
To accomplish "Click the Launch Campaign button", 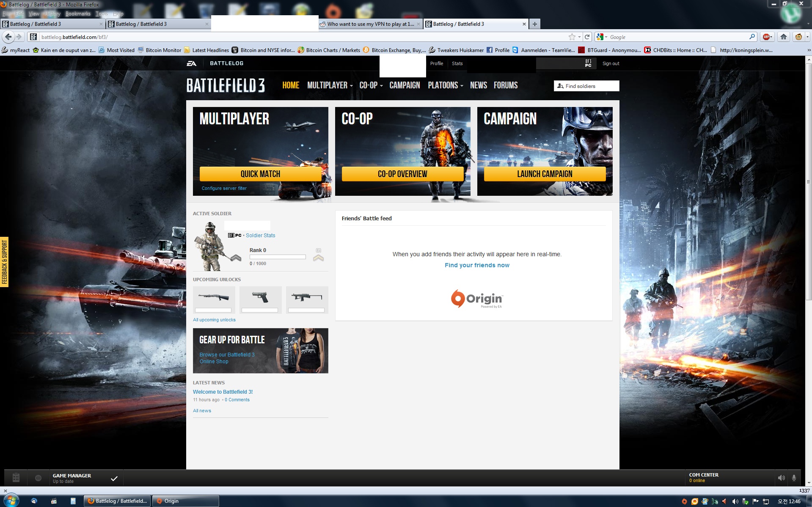I will pyautogui.click(x=545, y=174).
